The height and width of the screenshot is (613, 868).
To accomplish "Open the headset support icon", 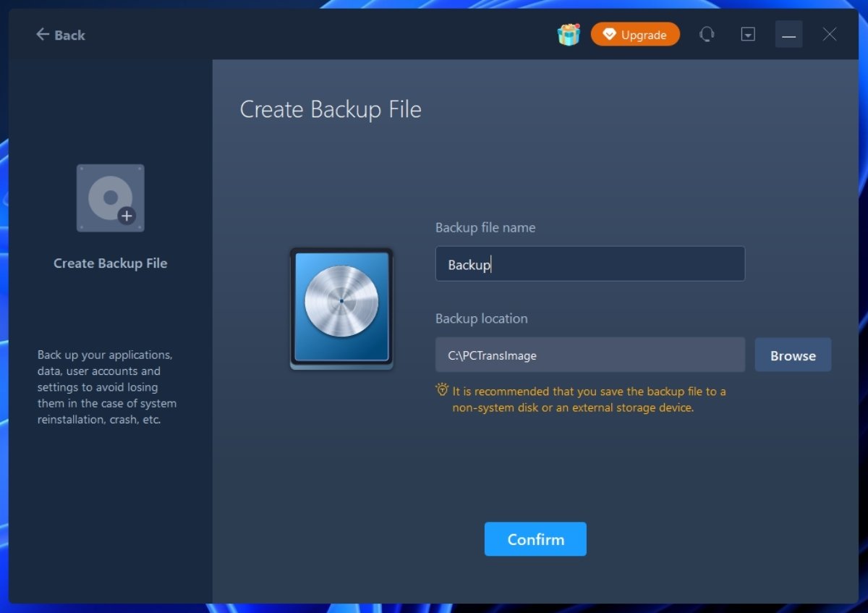I will 707,35.
